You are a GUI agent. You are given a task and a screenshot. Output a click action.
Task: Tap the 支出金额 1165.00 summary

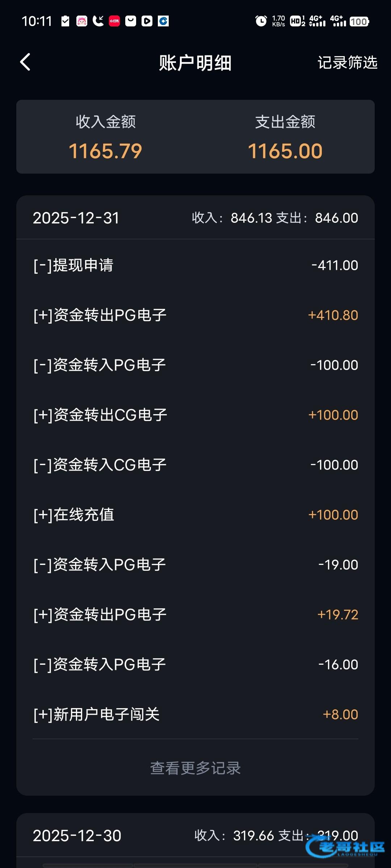285,137
